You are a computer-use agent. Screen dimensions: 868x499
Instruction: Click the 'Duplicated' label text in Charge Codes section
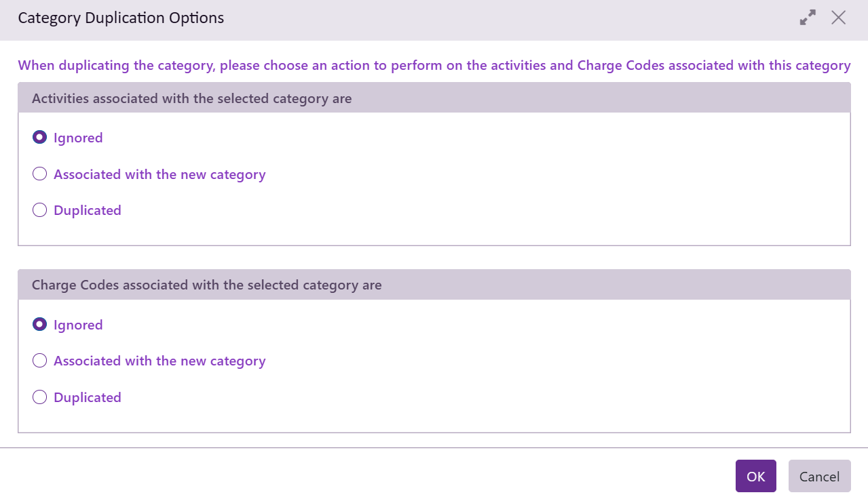[x=88, y=397]
